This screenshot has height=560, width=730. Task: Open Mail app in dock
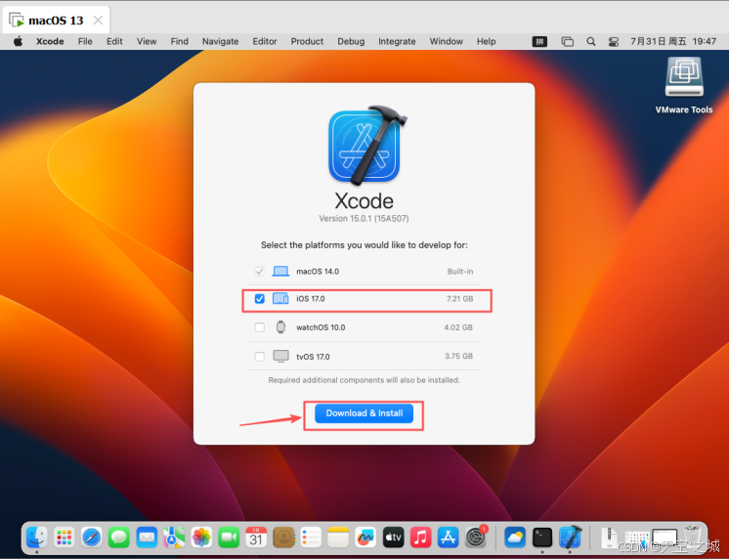[x=147, y=538]
